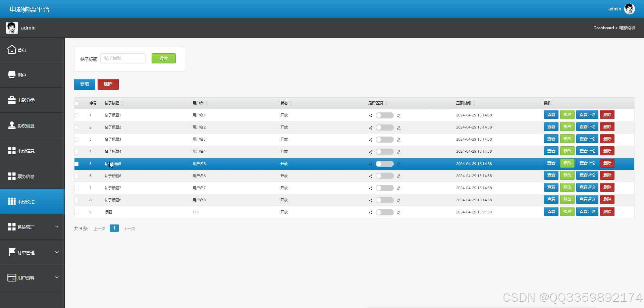Toggle the 是否置顶 switch for 帖子标题3
Image resolution: width=644 pixels, height=308 pixels.
tap(384, 140)
